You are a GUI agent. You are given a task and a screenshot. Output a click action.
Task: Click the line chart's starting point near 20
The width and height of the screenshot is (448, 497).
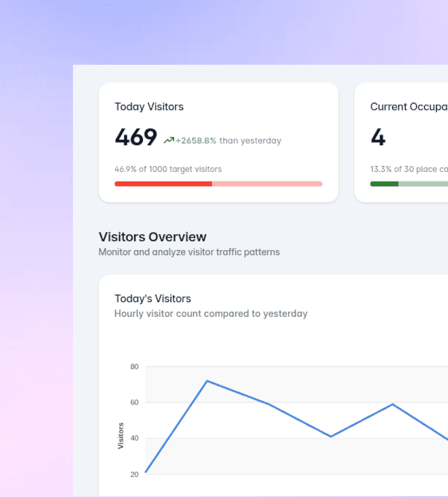pos(146,472)
